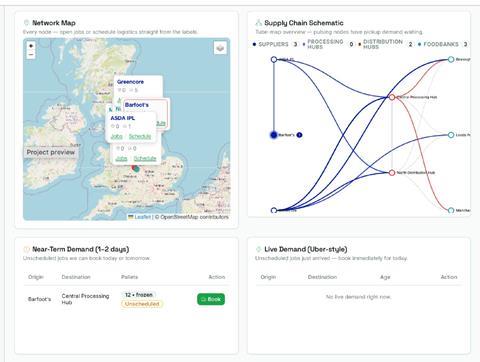Open the Leaflet attribution link
Screen dimensions: 480x362
(x=143, y=217)
